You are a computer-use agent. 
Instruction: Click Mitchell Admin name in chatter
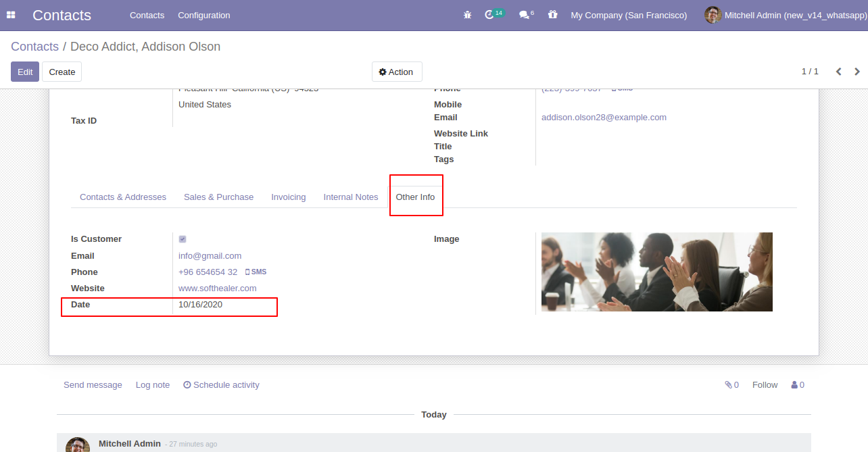(130, 444)
